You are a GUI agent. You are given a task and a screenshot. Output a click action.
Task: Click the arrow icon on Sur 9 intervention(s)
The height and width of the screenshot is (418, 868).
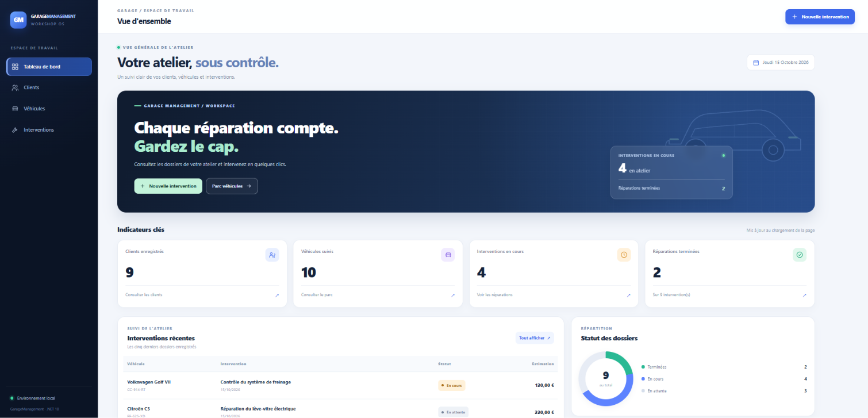tap(804, 296)
